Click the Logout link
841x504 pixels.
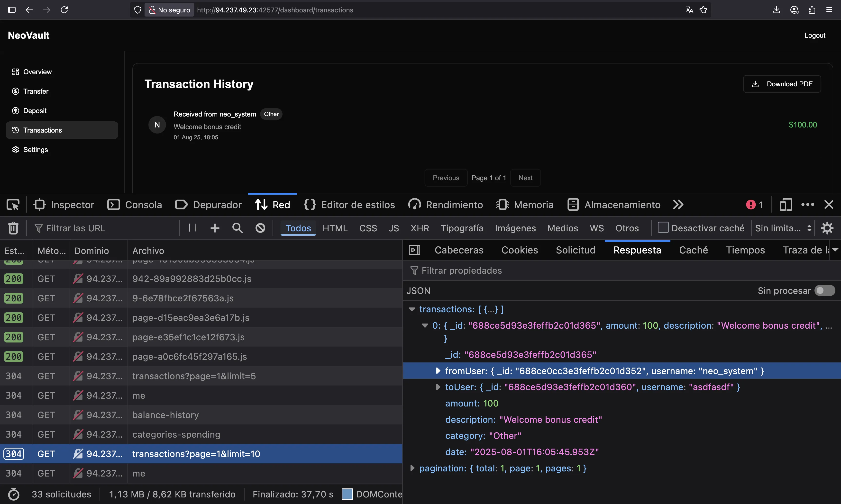[814, 35]
